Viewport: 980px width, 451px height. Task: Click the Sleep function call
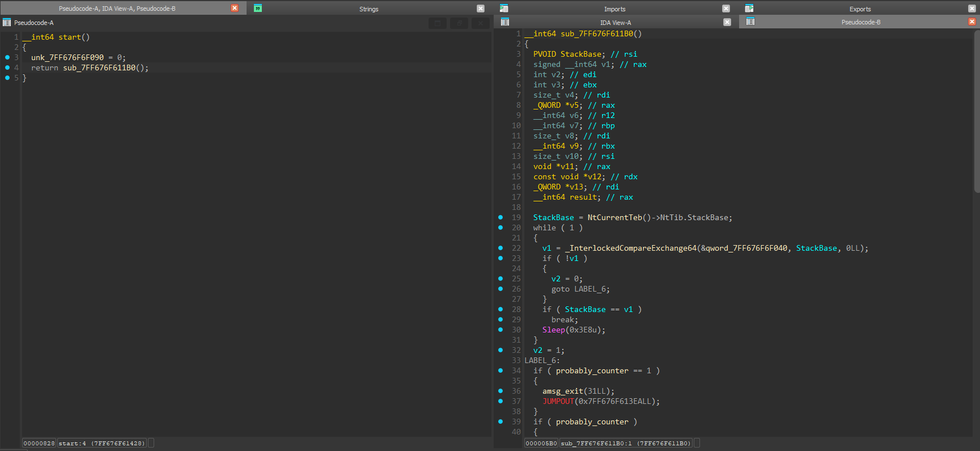tap(554, 330)
